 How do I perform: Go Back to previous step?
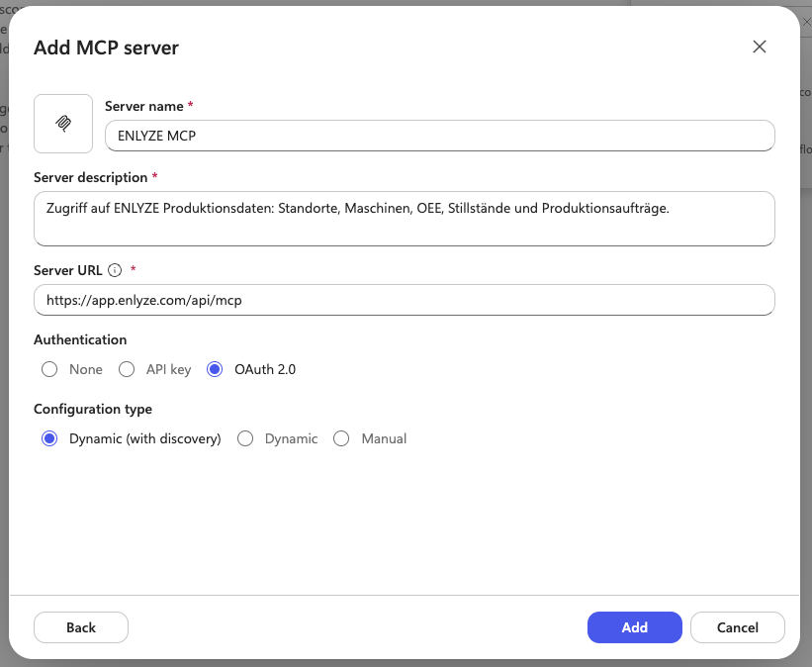(81, 627)
